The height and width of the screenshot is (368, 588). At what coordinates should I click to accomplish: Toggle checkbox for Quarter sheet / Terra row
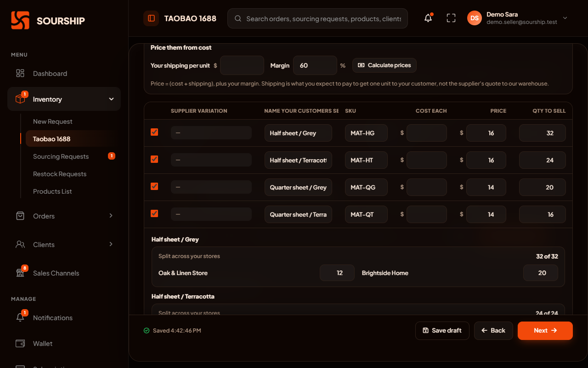(x=154, y=213)
